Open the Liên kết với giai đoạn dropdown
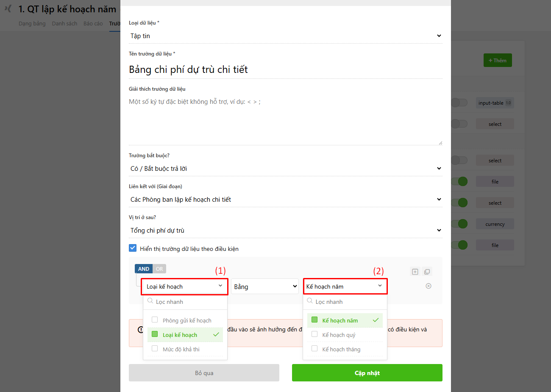Viewport: 551px width, 392px height. click(x=286, y=200)
